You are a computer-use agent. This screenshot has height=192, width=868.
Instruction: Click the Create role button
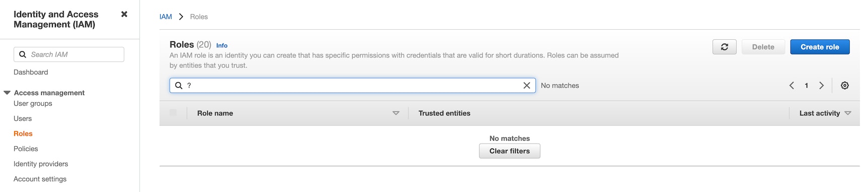[x=820, y=47]
